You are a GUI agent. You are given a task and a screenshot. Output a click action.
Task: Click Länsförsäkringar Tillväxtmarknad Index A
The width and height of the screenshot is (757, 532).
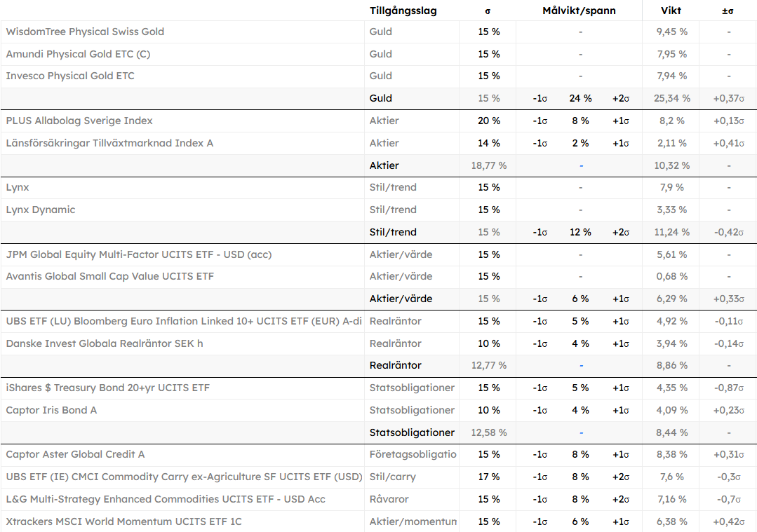pos(109,143)
